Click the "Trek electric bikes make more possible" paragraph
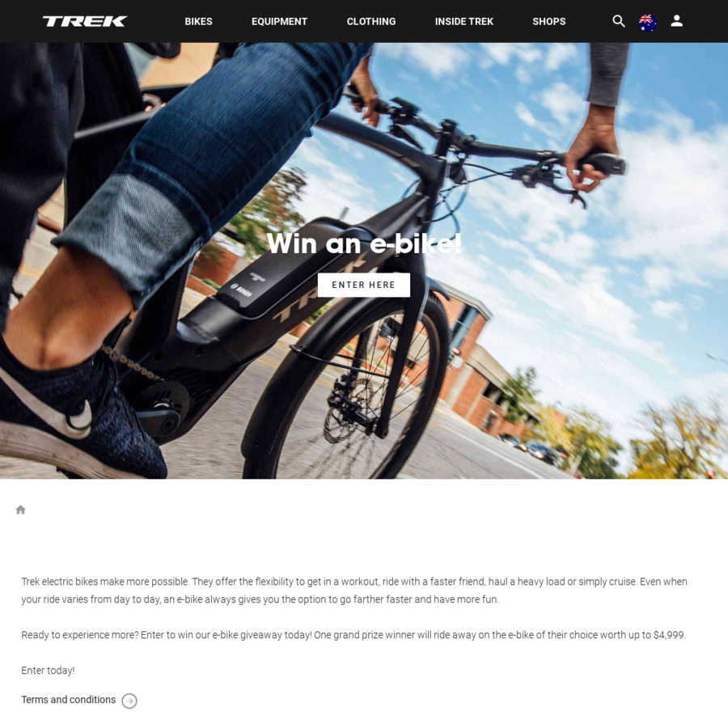 pos(354,590)
